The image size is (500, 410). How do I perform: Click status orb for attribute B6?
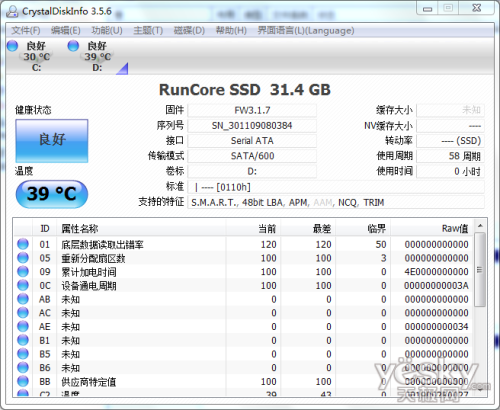click(23, 367)
